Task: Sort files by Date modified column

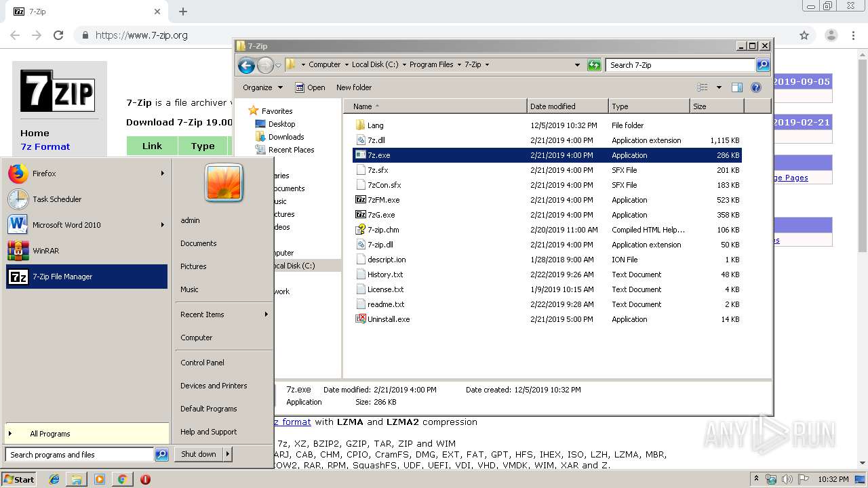Action: tap(568, 106)
